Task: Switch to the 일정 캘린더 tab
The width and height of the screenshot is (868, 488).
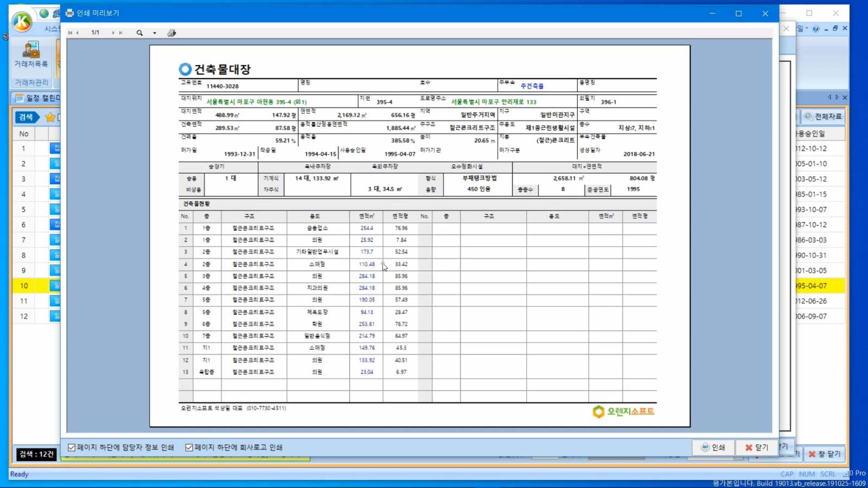Action: click(x=38, y=98)
